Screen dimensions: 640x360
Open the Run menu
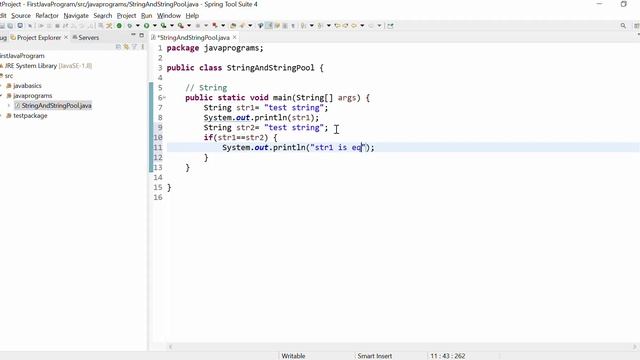tap(147, 16)
